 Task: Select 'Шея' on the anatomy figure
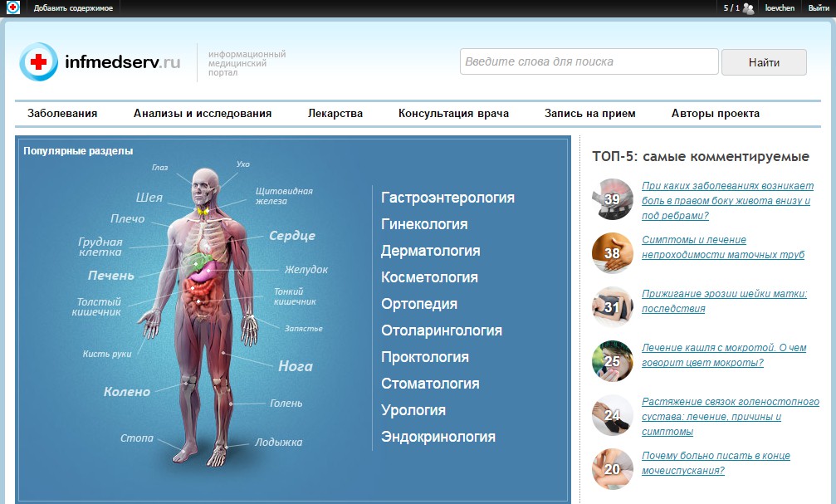click(149, 198)
